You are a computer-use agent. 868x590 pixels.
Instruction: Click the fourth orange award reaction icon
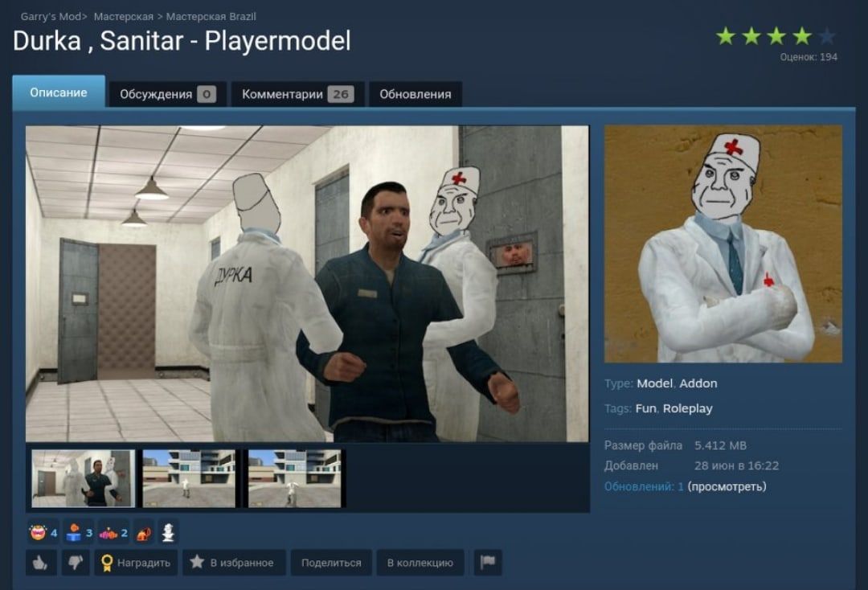click(x=143, y=533)
